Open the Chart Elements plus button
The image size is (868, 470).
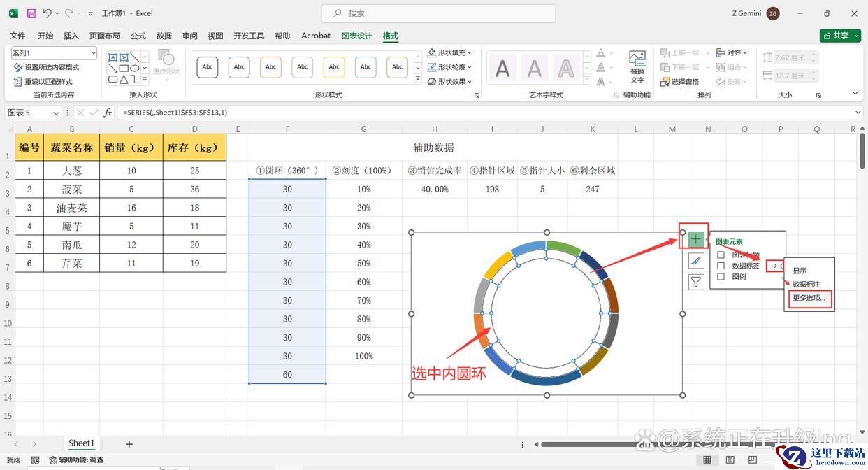tap(696, 239)
